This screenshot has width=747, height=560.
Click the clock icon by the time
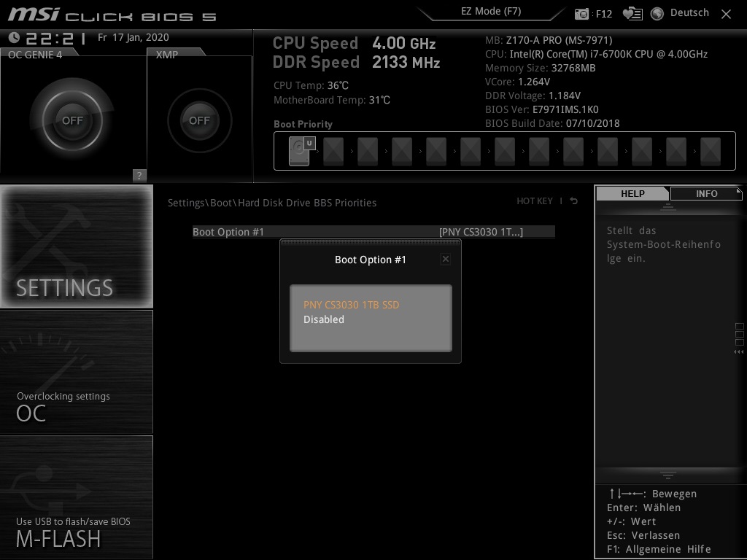(14, 37)
